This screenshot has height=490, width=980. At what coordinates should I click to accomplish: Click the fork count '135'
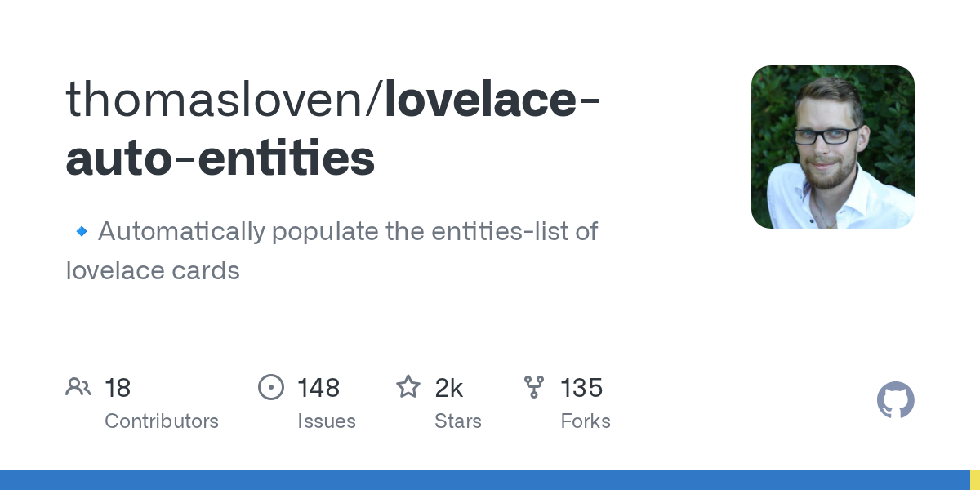coord(581,388)
